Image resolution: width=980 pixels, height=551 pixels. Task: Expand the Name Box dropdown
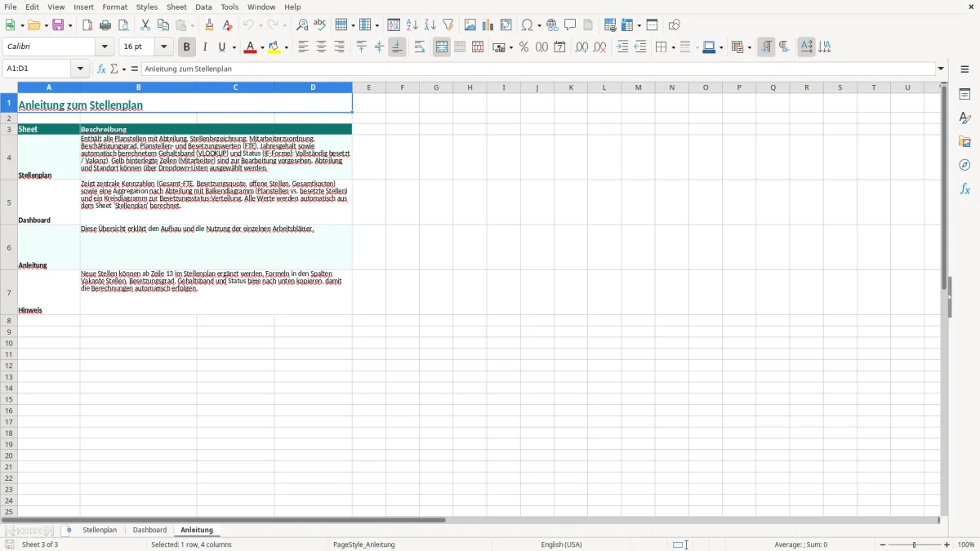click(x=81, y=69)
